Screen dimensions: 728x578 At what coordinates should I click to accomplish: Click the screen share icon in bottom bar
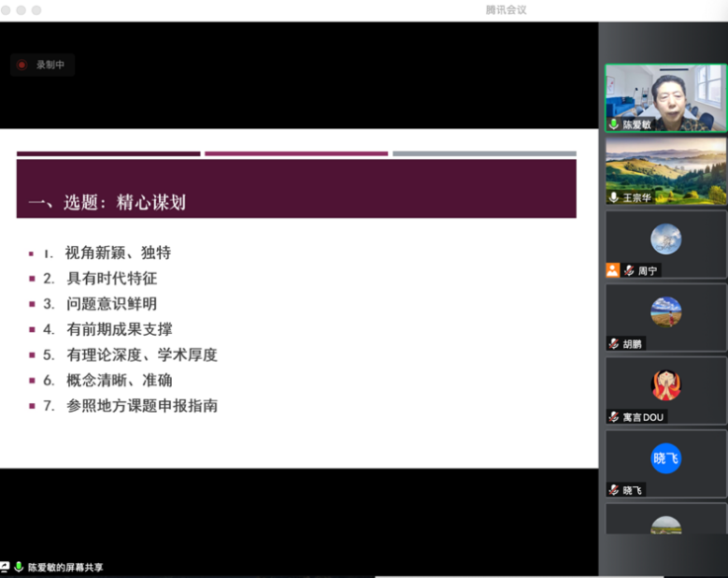[5, 567]
